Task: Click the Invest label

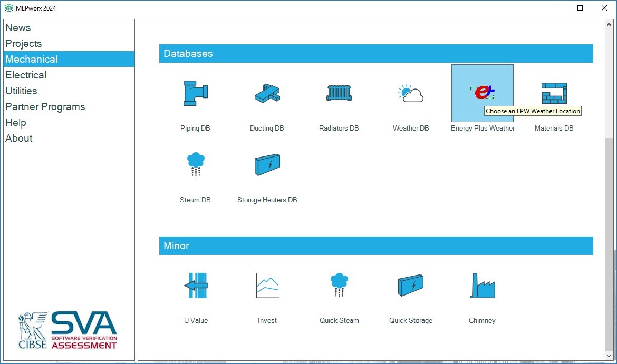Action: point(267,320)
